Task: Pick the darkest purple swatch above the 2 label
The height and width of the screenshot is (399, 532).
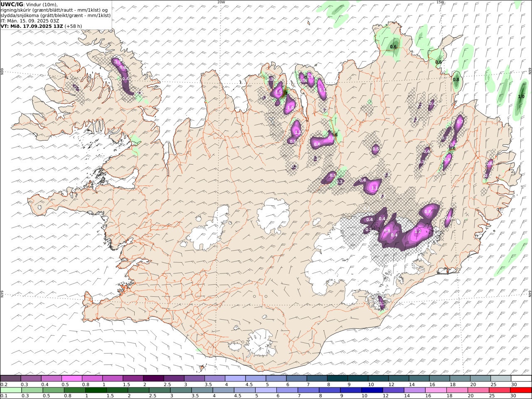Action: 153,379
